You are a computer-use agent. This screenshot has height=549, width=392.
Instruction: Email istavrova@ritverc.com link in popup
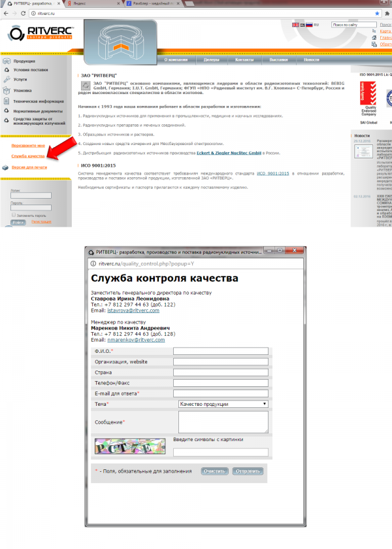click(133, 310)
